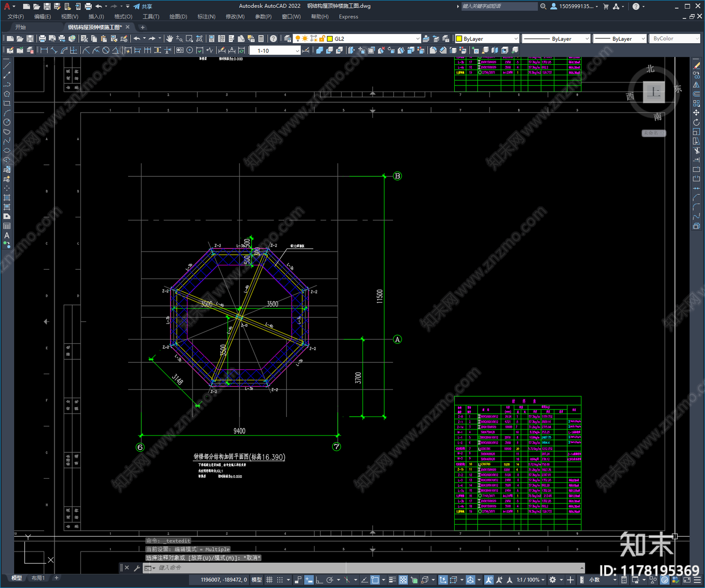The width and height of the screenshot is (705, 588).
Task: Toggle dynamic input in the status bar
Action: (309, 580)
